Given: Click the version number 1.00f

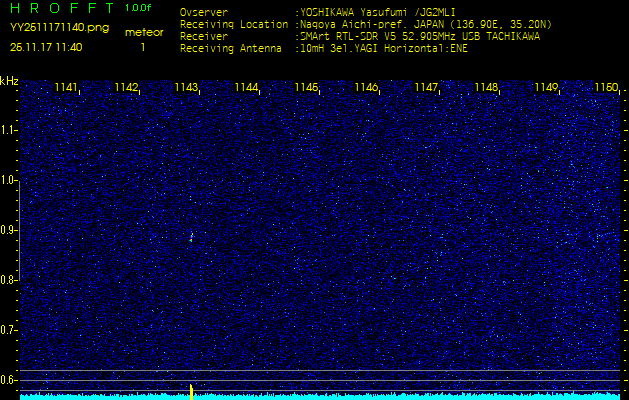Looking at the screenshot, I should tap(139, 8).
